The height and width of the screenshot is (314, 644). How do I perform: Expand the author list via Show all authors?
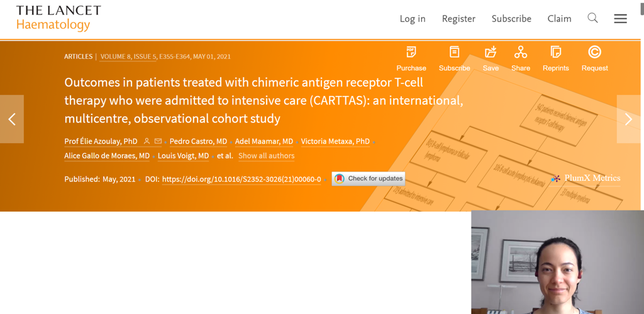coord(266,156)
